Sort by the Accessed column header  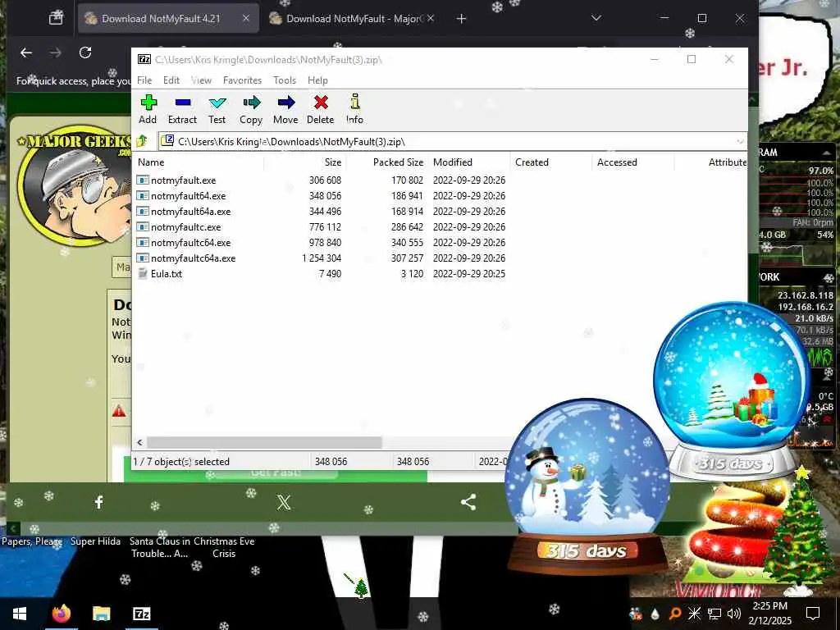[x=632, y=162]
